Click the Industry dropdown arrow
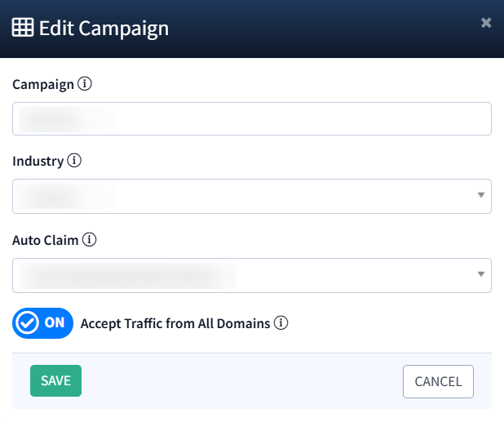 pos(480,196)
